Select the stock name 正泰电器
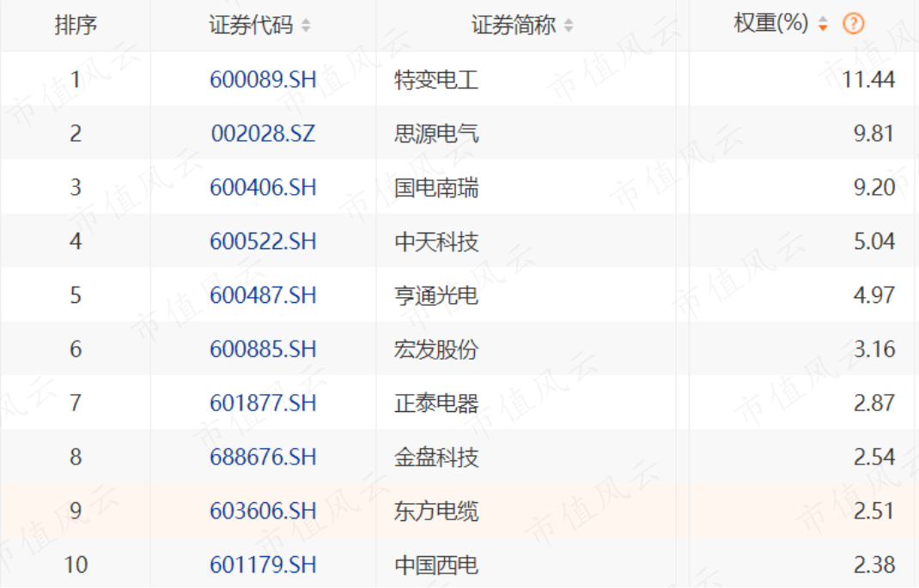This screenshot has width=919, height=588. pyautogui.click(x=436, y=403)
